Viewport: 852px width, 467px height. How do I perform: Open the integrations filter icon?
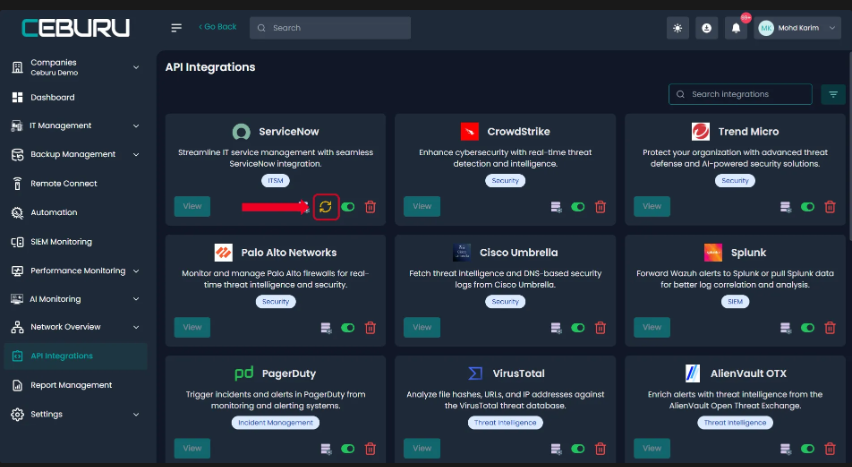(833, 94)
